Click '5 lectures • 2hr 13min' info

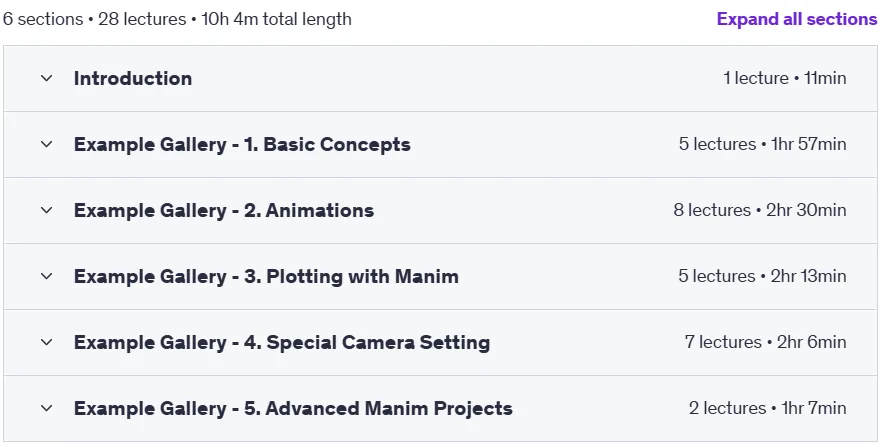763,276
